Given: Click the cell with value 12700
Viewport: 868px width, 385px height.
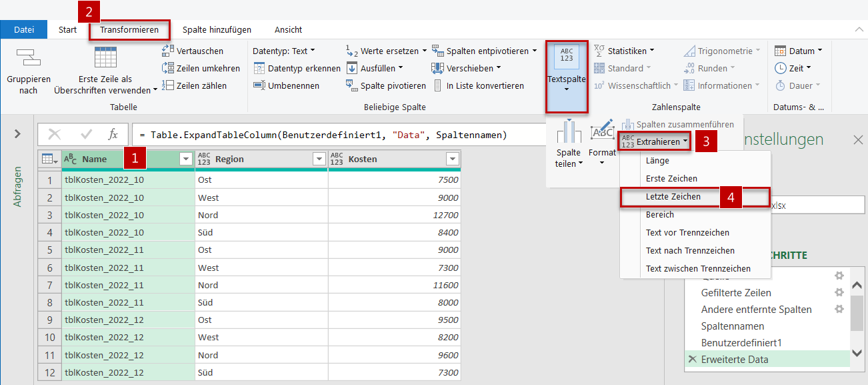Looking at the screenshot, I should coord(395,215).
